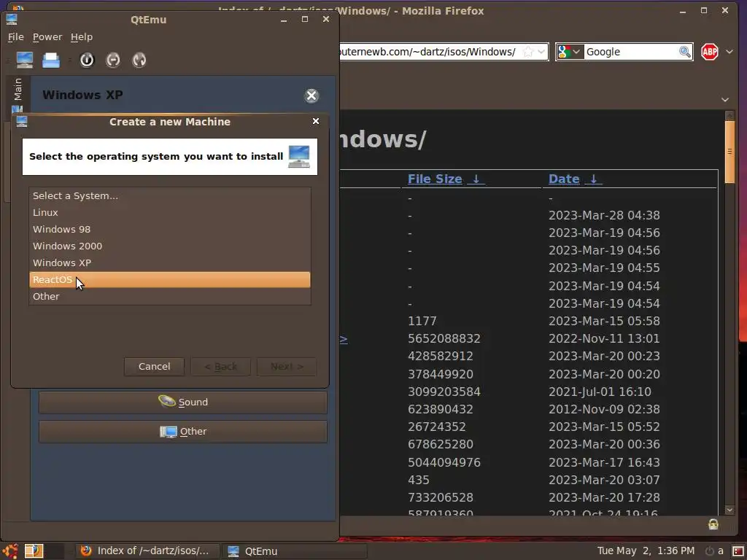This screenshot has height=560, width=747.
Task: Click the power icon in system tray
Action: 709,551
